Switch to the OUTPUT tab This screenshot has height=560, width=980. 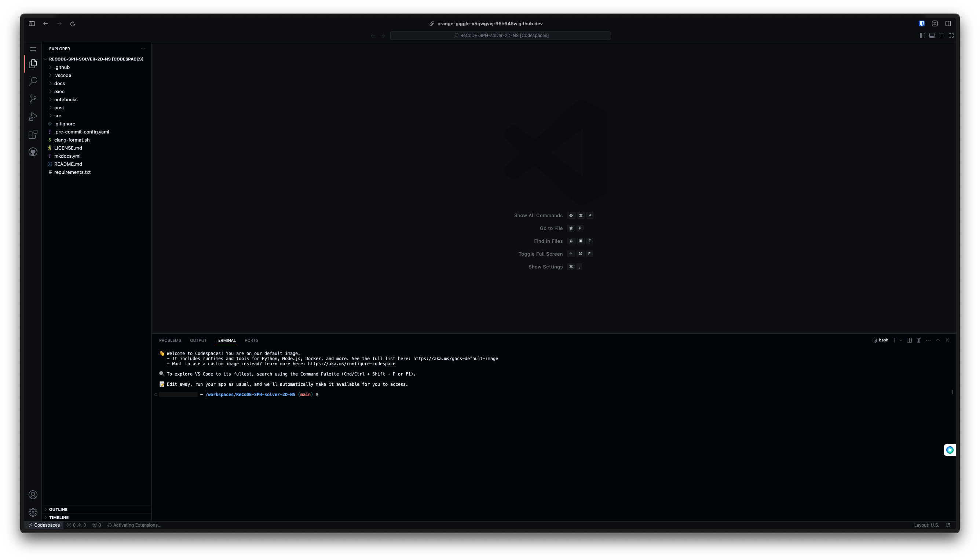198,341
